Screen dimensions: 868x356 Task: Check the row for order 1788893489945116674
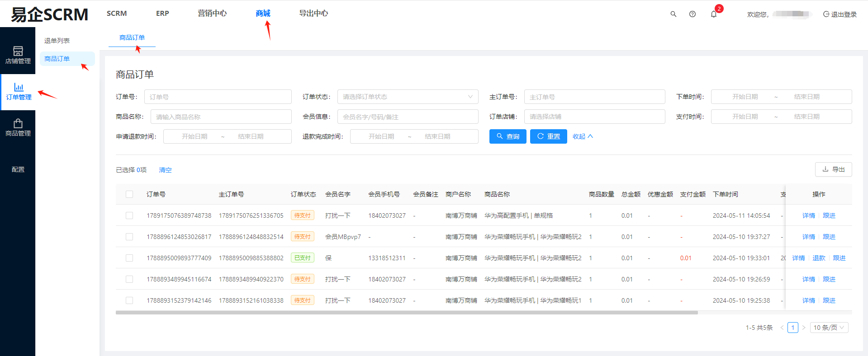pos(129,279)
